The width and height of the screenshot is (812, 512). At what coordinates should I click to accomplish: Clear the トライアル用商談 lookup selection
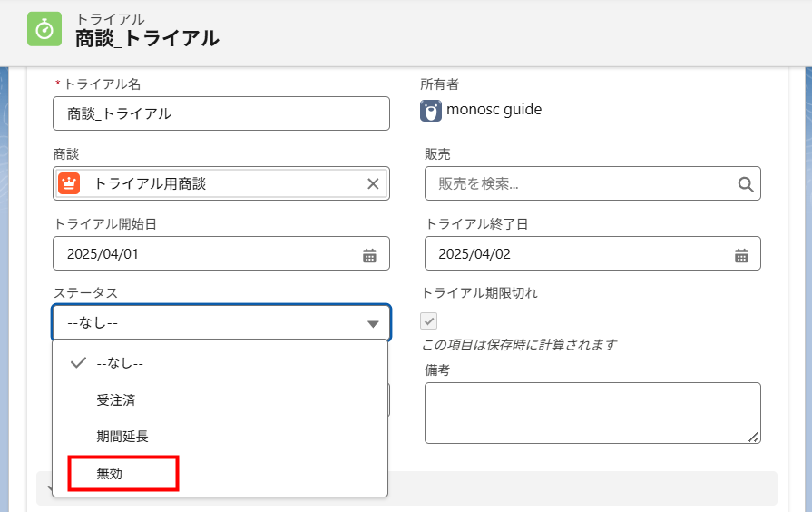pos(373,183)
